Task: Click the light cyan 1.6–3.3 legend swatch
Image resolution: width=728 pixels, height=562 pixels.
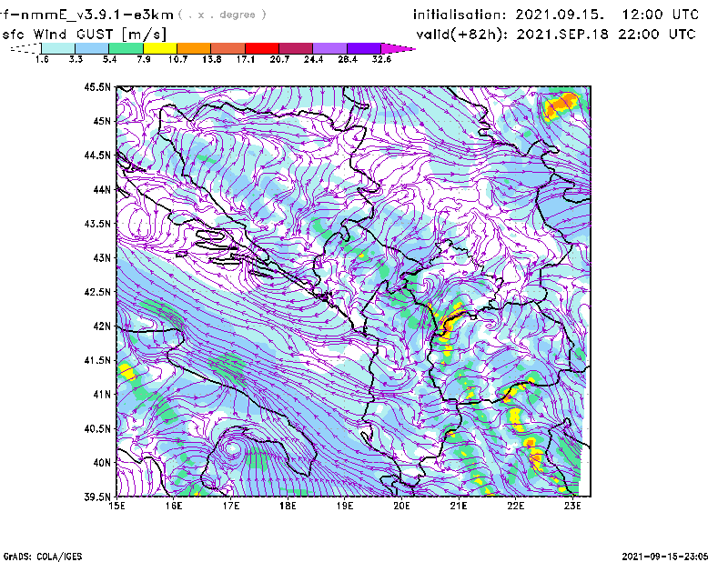Action: [x=58, y=48]
